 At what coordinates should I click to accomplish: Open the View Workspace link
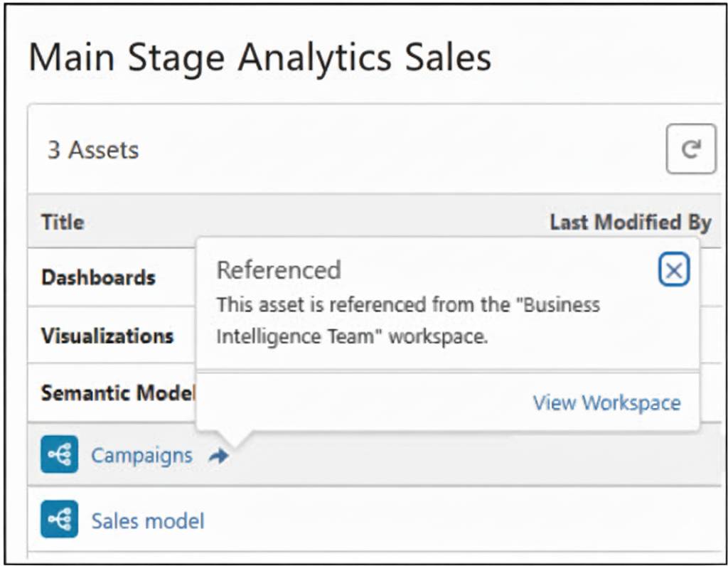tap(606, 402)
